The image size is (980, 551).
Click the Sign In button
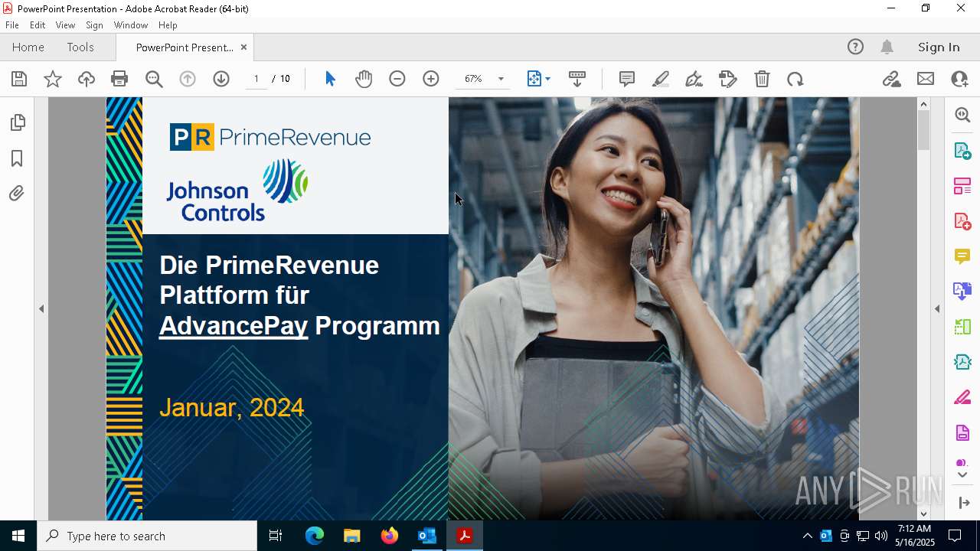coord(939,47)
